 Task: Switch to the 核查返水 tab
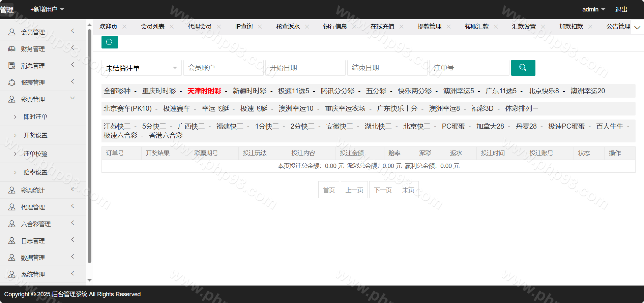[x=288, y=27]
